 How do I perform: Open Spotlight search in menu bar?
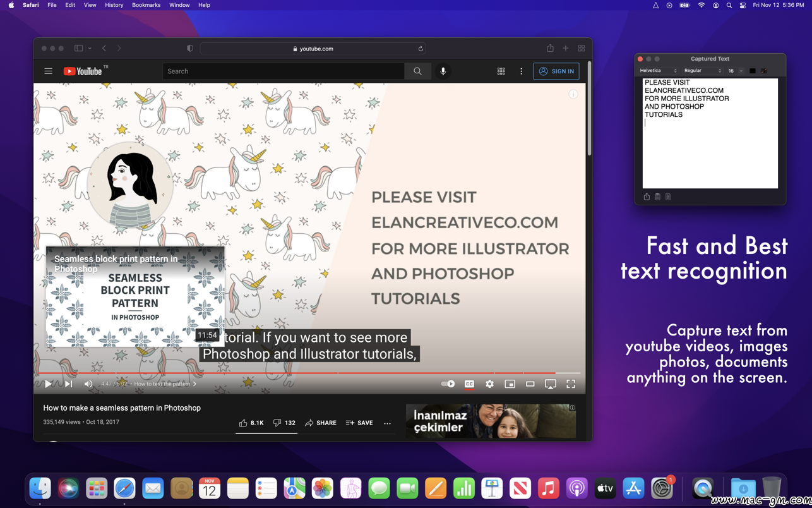point(729,5)
